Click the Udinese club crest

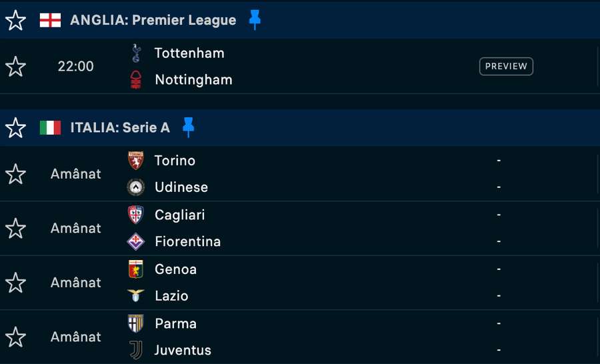136,187
